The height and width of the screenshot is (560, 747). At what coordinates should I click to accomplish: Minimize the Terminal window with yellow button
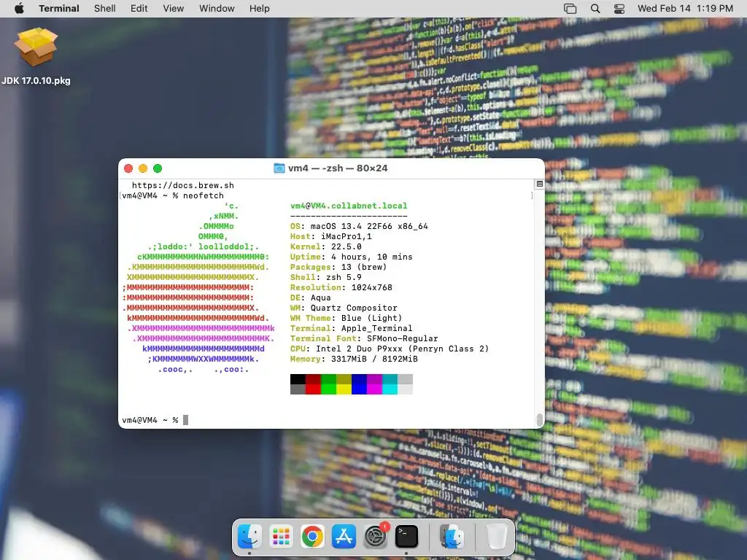click(x=143, y=168)
